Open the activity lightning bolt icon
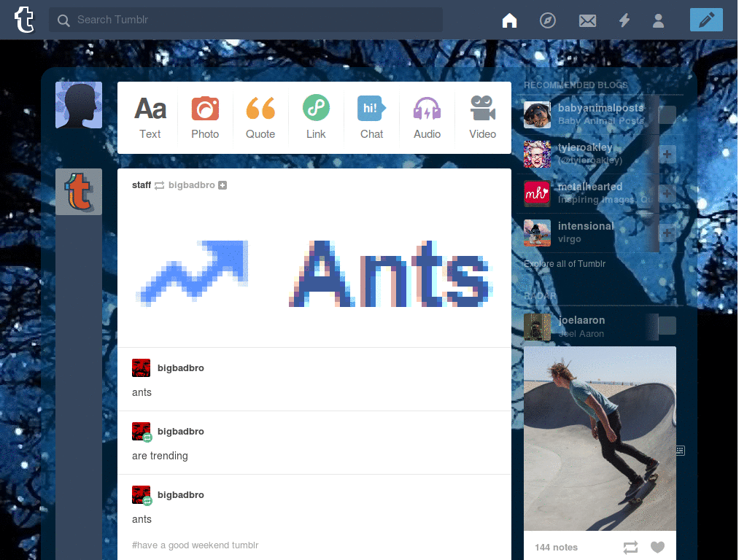 (x=624, y=20)
